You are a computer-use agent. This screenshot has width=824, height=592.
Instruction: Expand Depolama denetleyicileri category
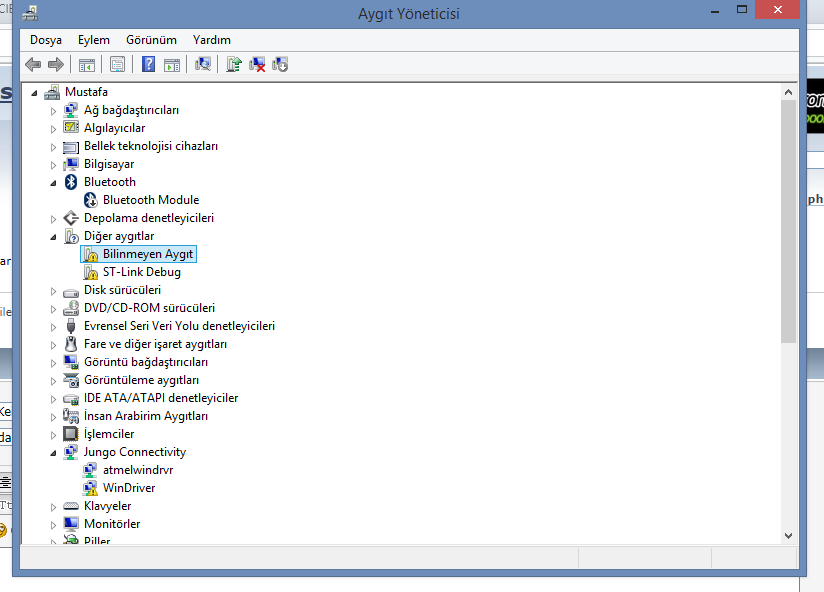click(x=53, y=219)
